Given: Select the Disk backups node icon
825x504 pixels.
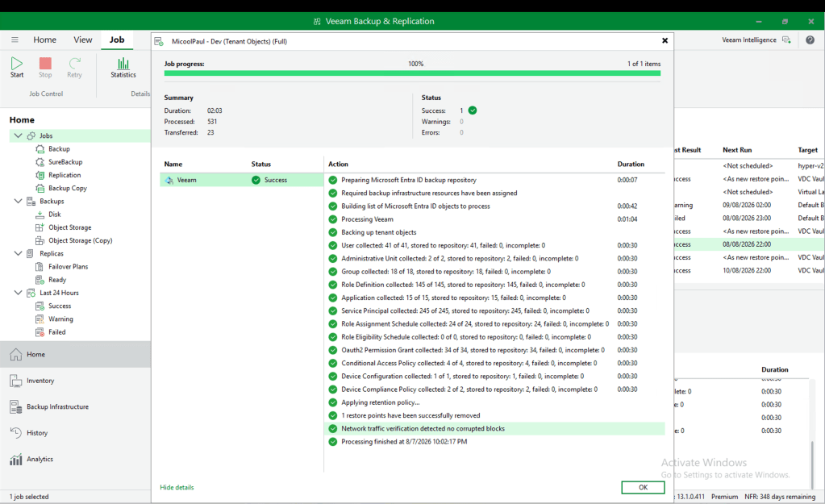Looking at the screenshot, I should tap(40, 215).
